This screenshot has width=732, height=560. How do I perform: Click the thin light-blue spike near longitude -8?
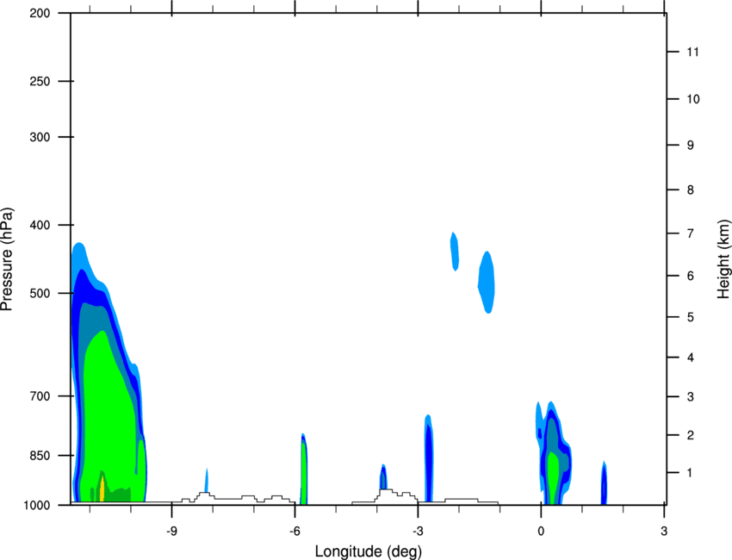[x=207, y=480]
